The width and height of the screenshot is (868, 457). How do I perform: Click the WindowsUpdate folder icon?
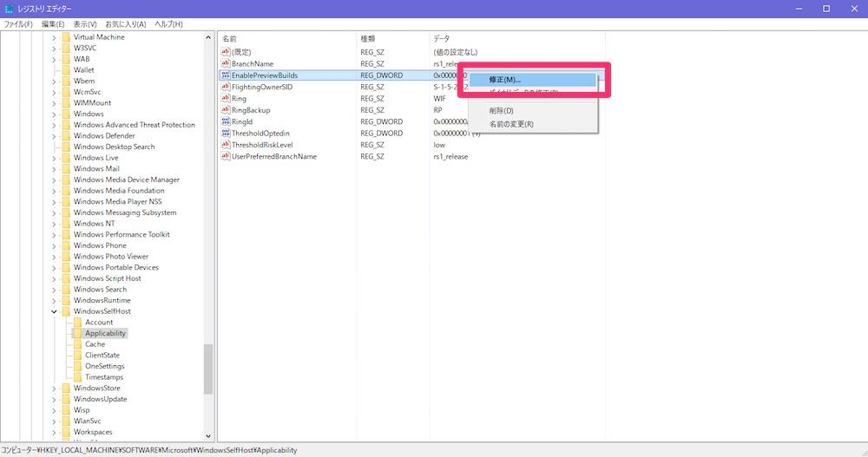[x=66, y=399]
